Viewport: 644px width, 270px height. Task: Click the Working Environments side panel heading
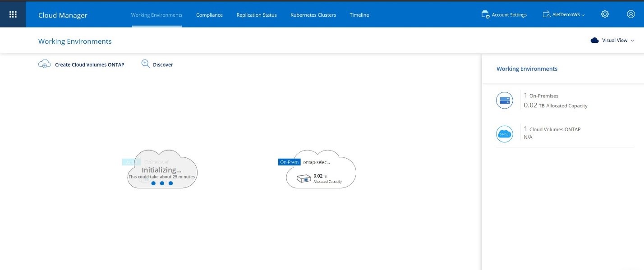point(527,69)
